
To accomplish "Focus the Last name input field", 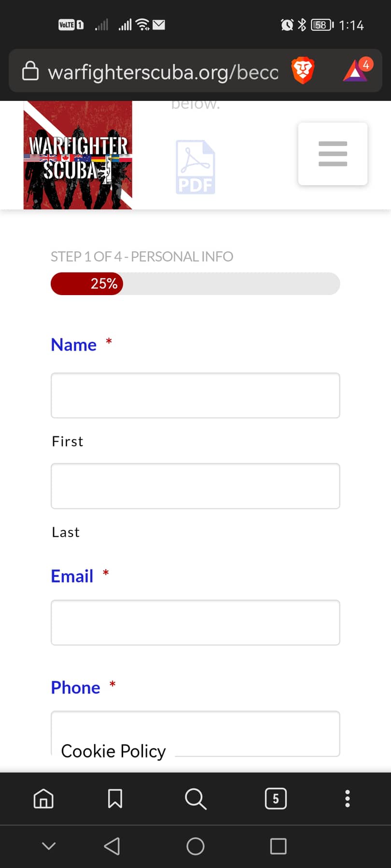I will click(x=195, y=486).
